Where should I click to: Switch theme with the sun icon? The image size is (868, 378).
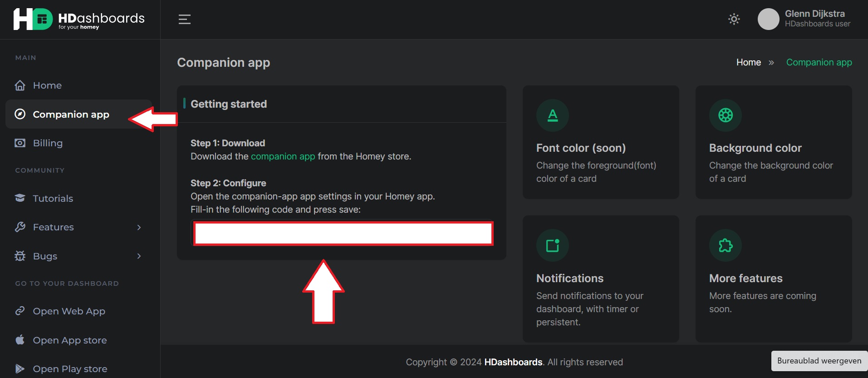pos(734,19)
